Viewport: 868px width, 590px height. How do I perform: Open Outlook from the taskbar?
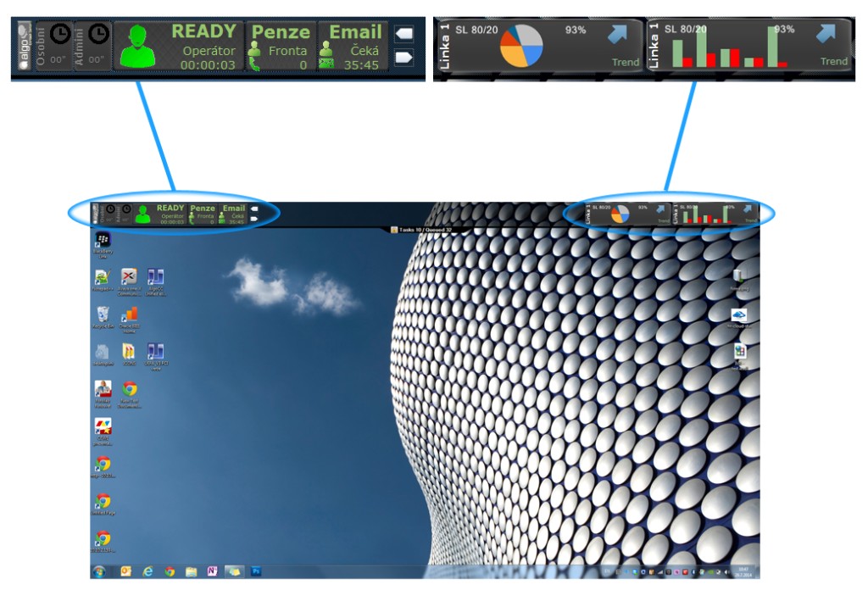[125, 571]
